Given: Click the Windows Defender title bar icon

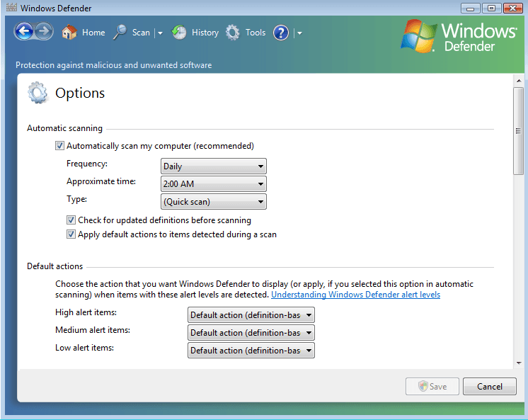Looking at the screenshot, I should tap(9, 8).
